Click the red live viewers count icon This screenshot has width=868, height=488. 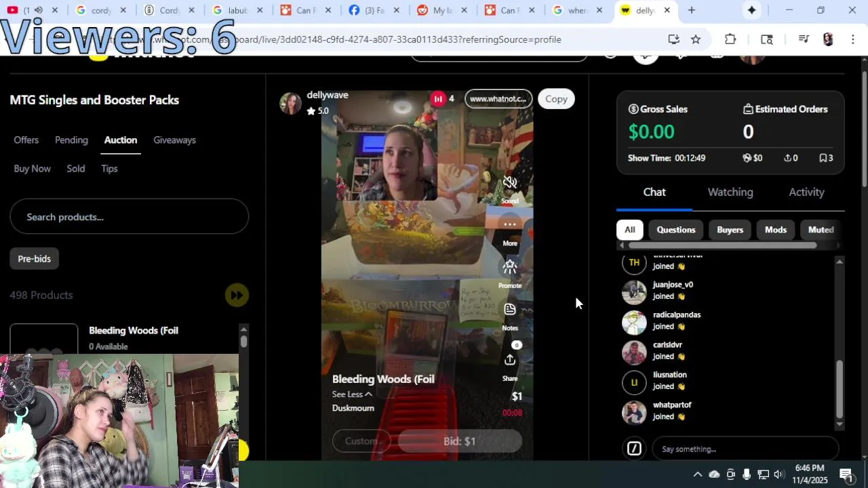coord(438,99)
